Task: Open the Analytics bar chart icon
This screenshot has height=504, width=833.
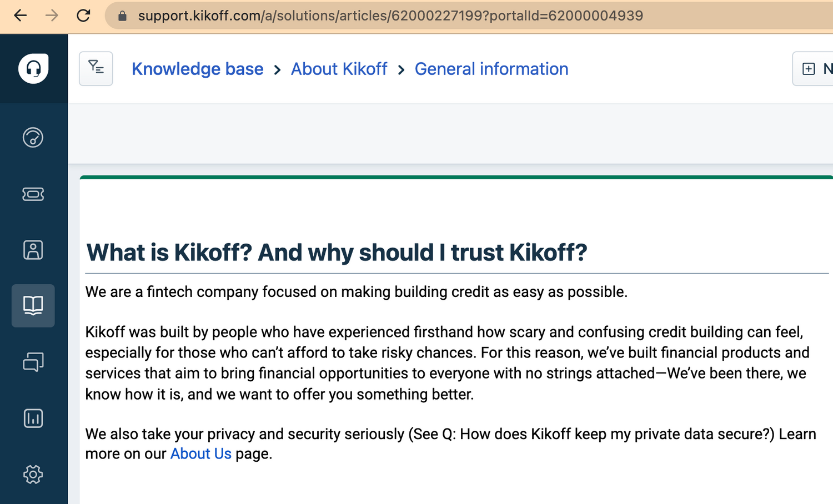Action: point(33,418)
